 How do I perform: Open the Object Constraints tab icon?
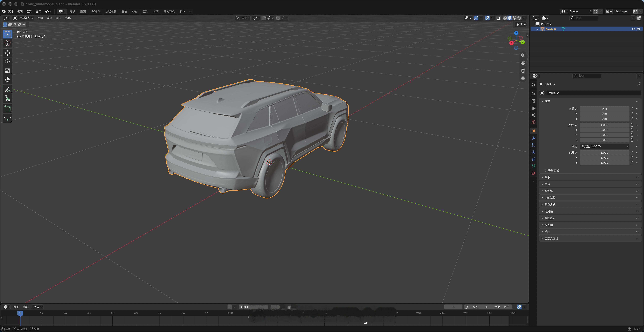533,159
